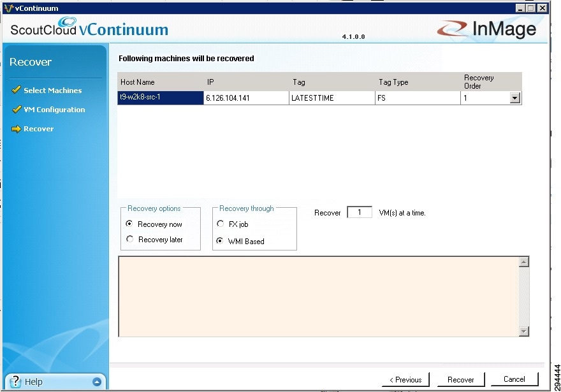
Task: Click the checkmark beside VM Configuration
Action: pos(17,109)
